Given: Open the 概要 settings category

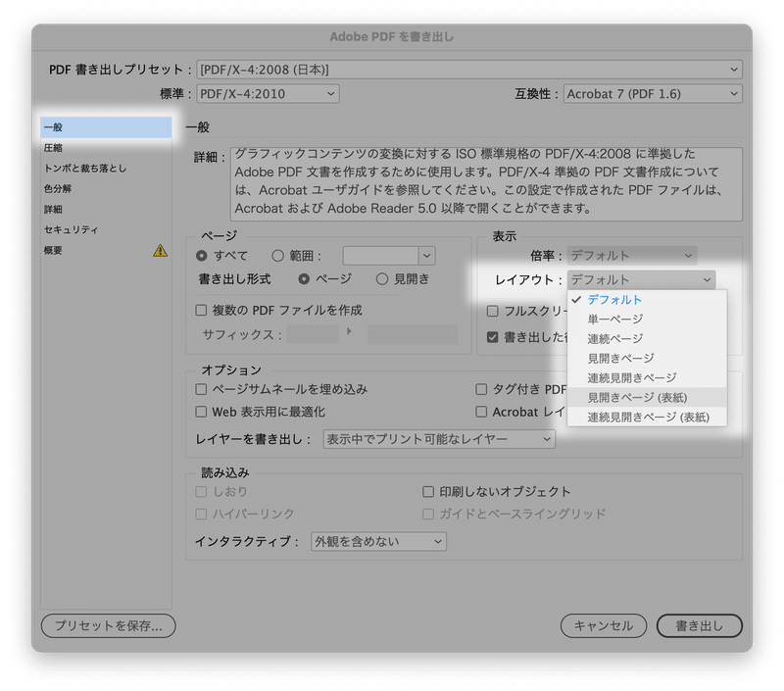Looking at the screenshot, I should (x=106, y=250).
